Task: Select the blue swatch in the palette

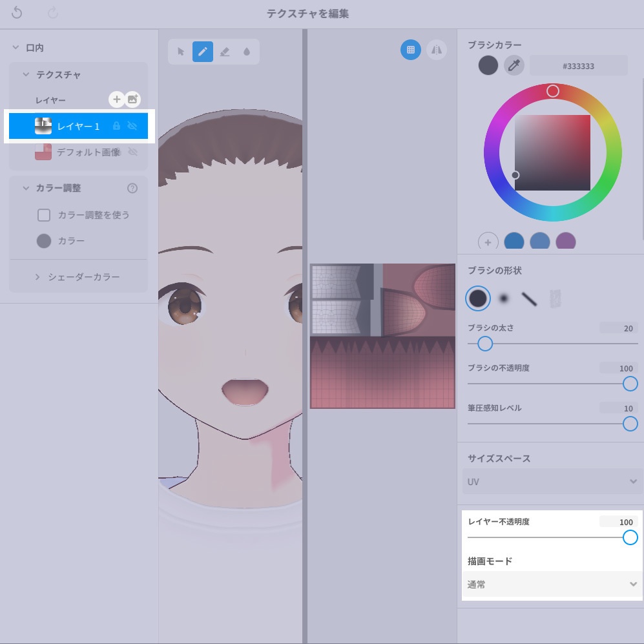Action: pos(514,240)
